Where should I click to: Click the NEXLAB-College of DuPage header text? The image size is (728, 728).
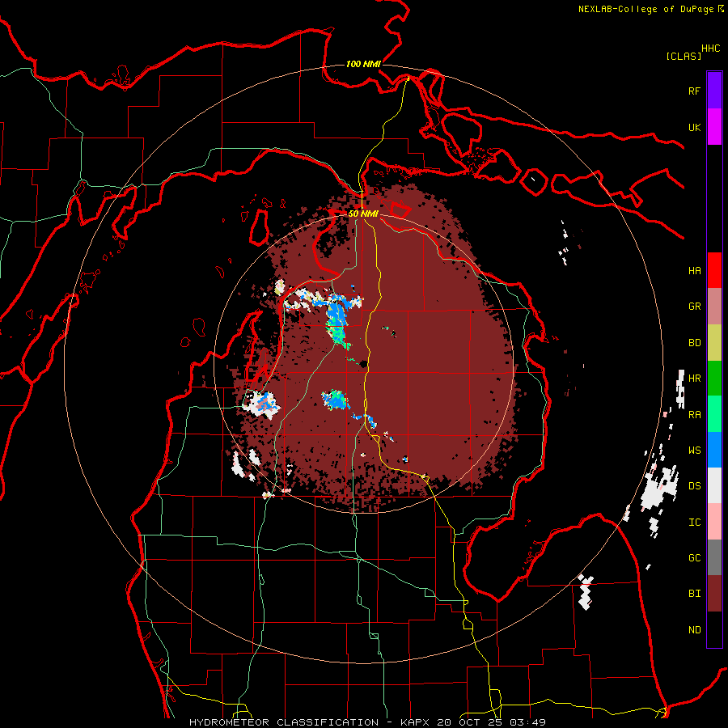pyautogui.click(x=645, y=9)
